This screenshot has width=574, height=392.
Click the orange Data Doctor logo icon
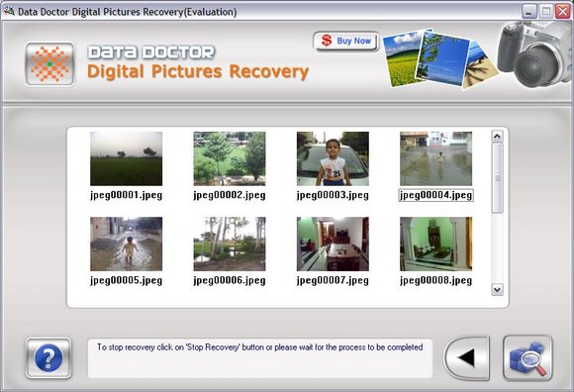(x=50, y=64)
